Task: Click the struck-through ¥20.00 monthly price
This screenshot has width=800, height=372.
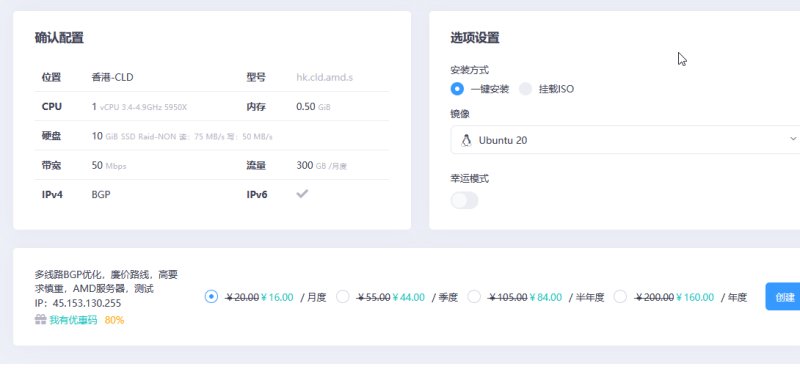Action: (242, 297)
